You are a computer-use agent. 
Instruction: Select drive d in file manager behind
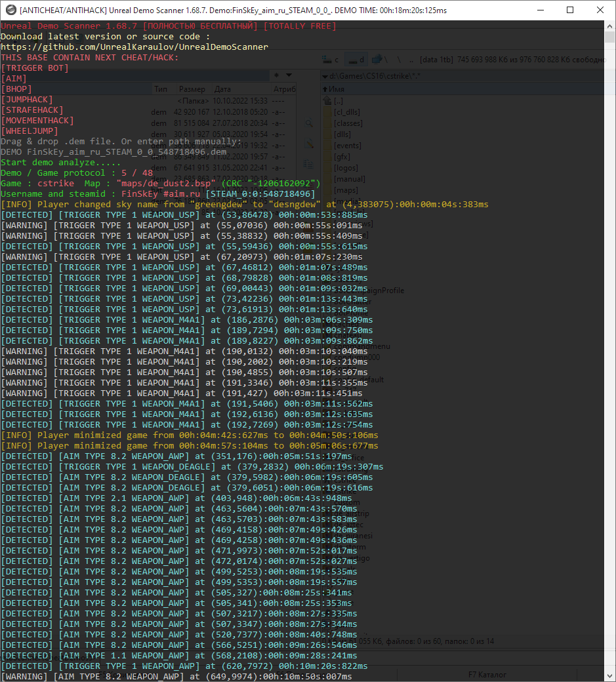[356, 60]
